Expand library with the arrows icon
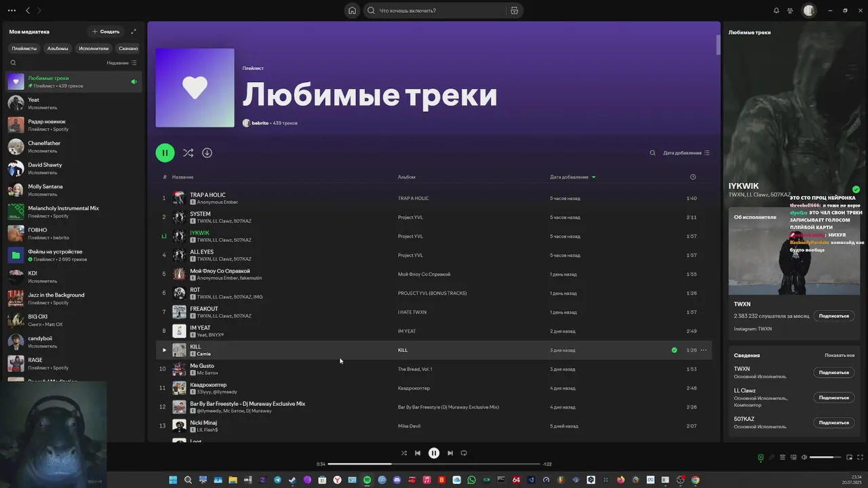Image resolution: width=868 pixels, height=488 pixels. (134, 31)
